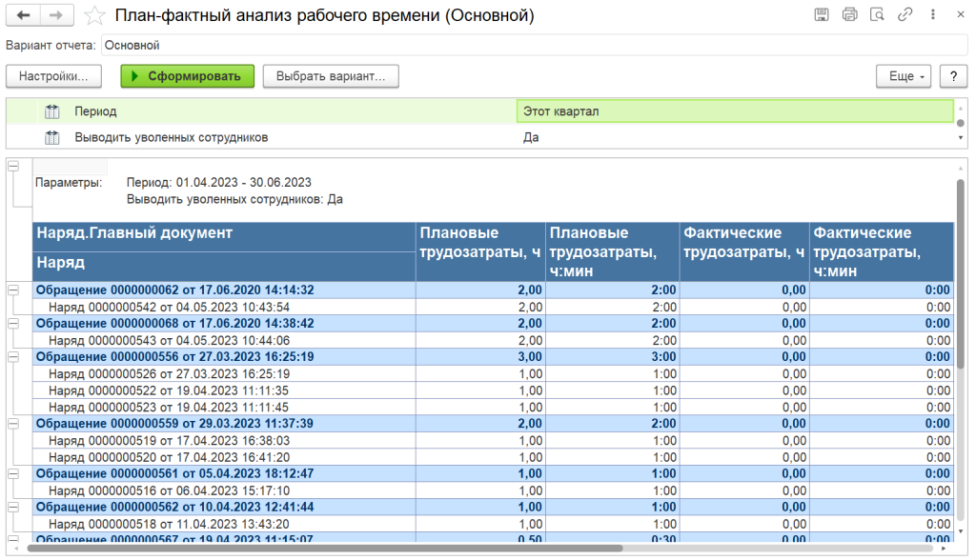Collapse the Обращение 0000000062 group
Viewport: 976px width, 560px height.
13,290
